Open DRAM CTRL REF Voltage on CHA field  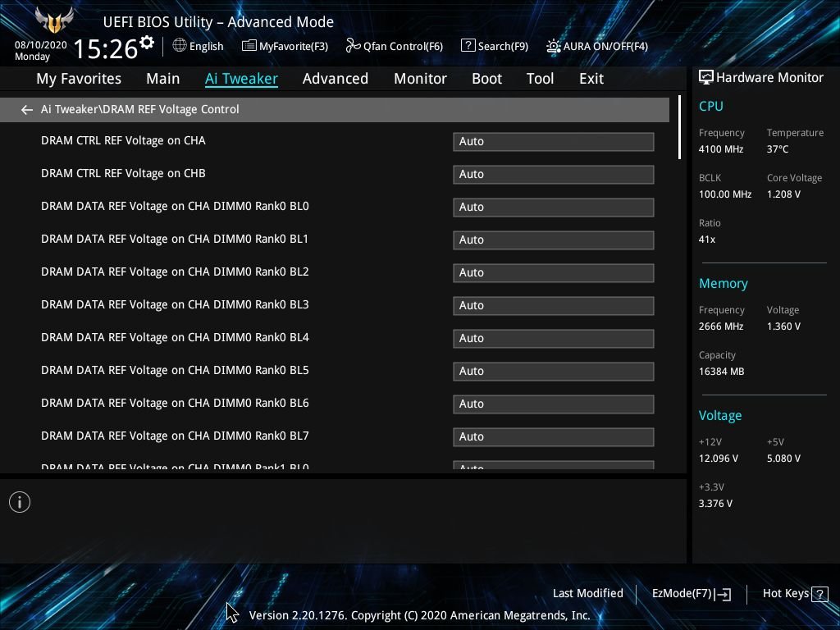554,141
